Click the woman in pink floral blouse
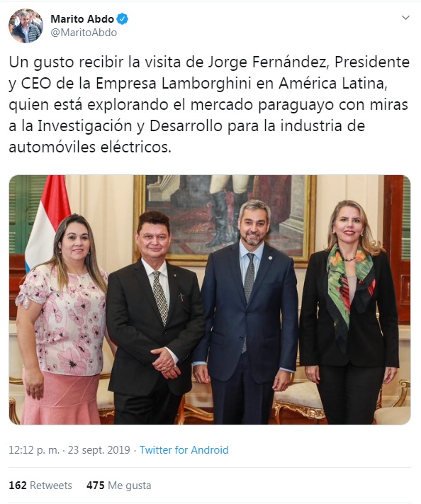Screen dimensions: 421x504 [62, 320]
